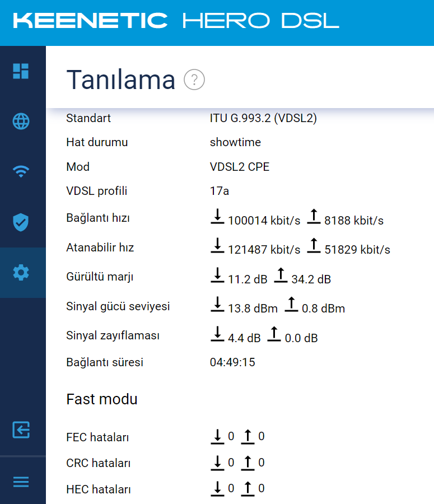Click the Keenetic Hero DSL logo
The width and height of the screenshot is (434, 504).
[x=176, y=21]
